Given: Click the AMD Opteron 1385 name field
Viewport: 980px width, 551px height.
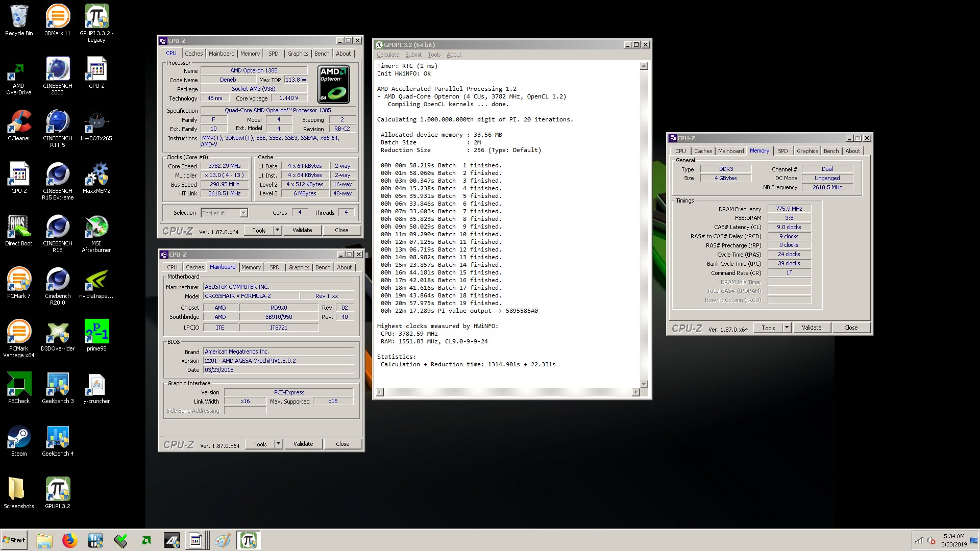Looking at the screenshot, I should click(x=254, y=70).
